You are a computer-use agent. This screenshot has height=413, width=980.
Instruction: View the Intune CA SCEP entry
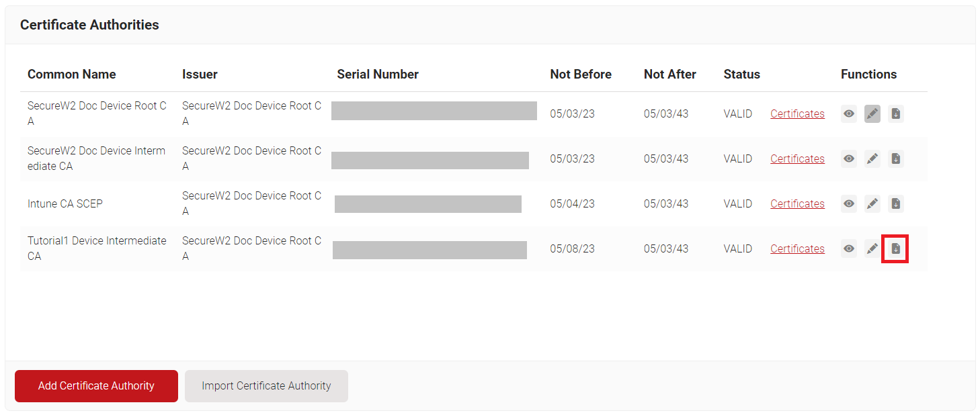click(x=849, y=204)
